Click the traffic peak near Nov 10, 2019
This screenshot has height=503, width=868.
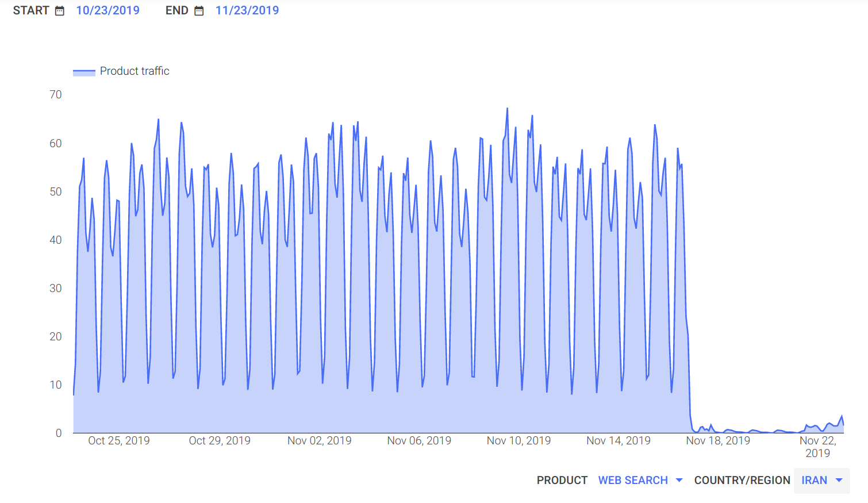[507, 109]
